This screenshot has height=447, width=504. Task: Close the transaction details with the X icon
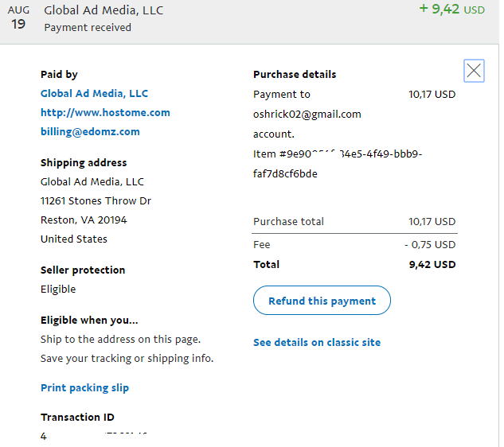click(474, 71)
